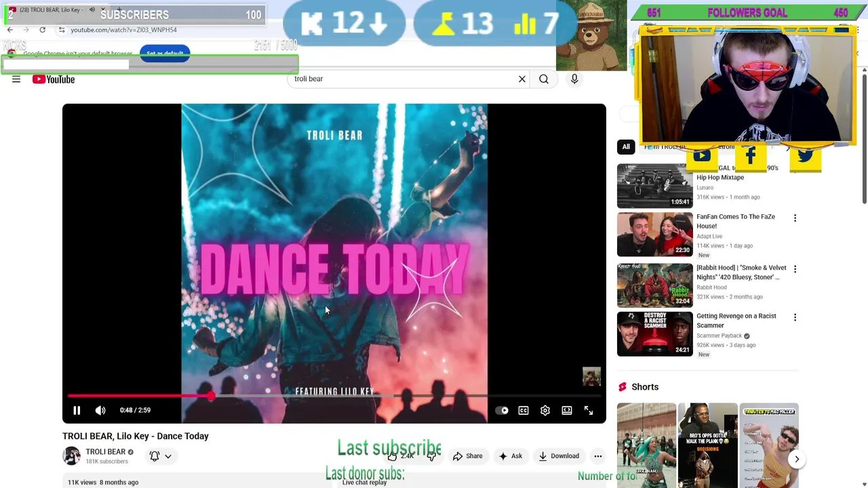Pause the video with the pause button
This screenshot has height=488, width=868.
coord(77,410)
